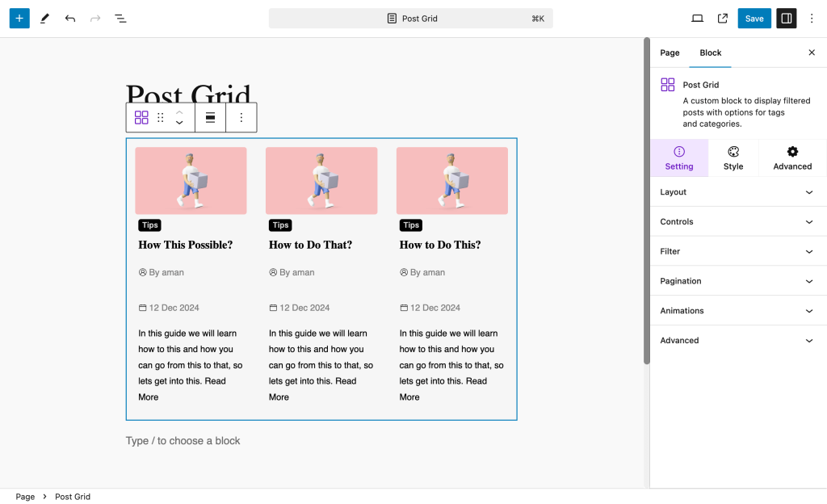Open Post Grid command via center title bar

(x=411, y=18)
